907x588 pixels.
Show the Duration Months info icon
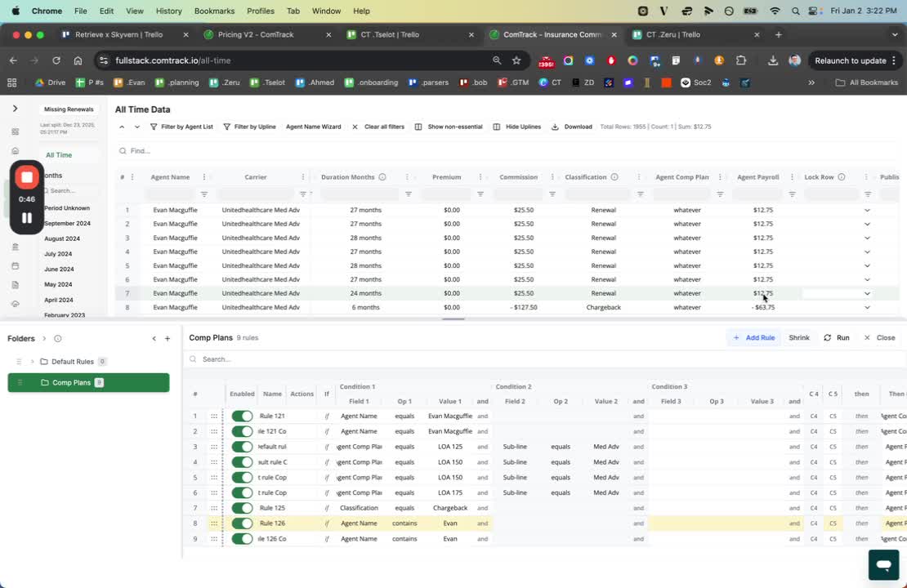[x=382, y=177]
